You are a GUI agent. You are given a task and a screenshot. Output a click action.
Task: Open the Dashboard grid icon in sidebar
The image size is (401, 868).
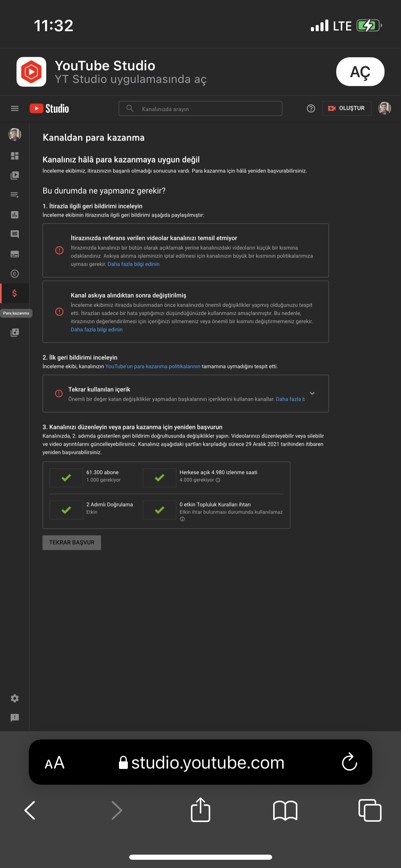(x=15, y=156)
